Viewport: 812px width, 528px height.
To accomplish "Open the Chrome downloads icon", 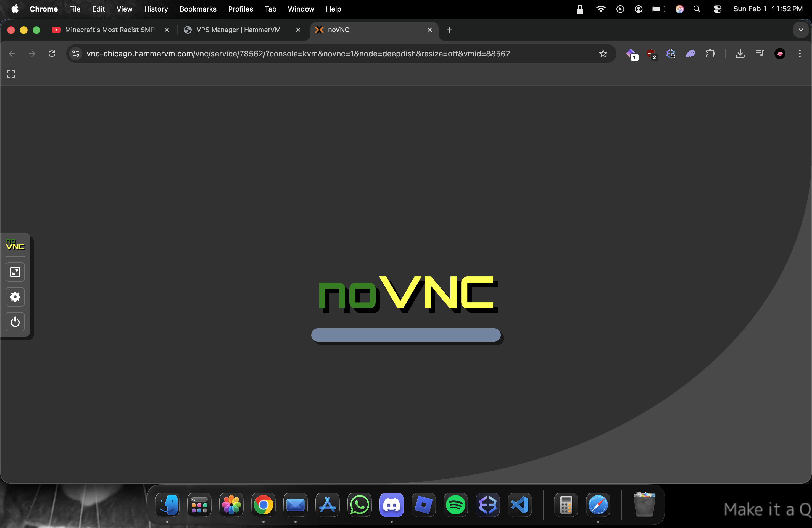I will click(740, 54).
